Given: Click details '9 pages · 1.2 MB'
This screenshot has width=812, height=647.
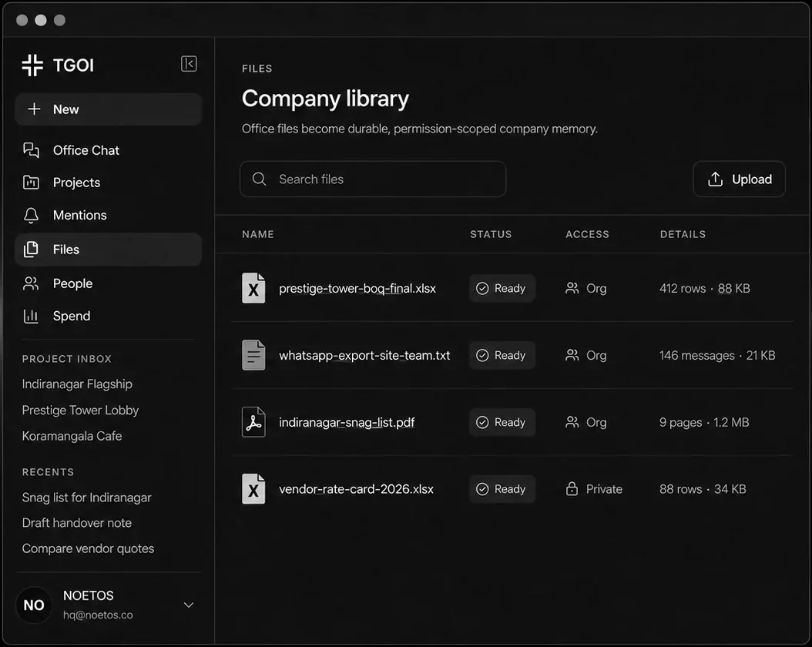Looking at the screenshot, I should tap(704, 422).
